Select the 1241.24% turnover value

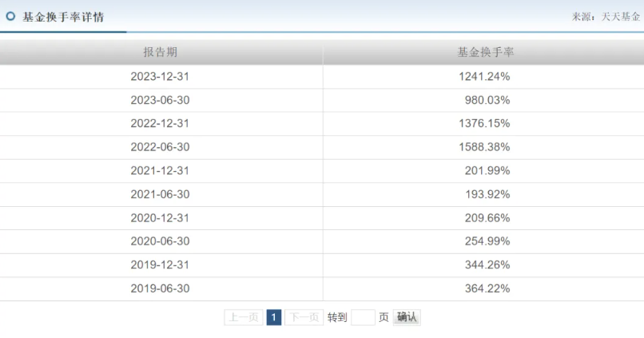point(484,77)
